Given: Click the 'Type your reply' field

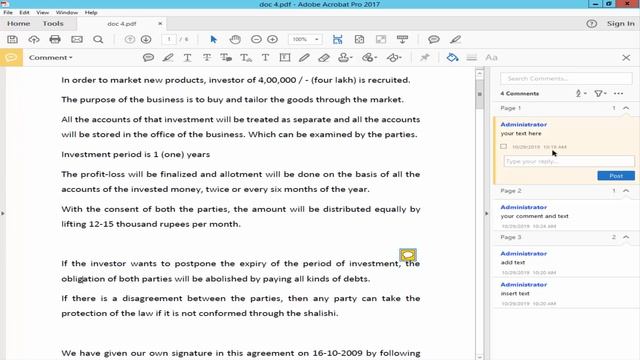Looking at the screenshot, I should (569, 161).
